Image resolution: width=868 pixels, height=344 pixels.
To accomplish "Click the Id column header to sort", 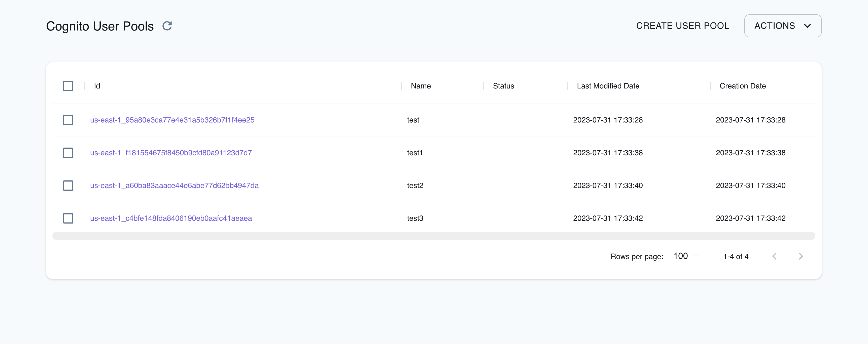I will click(x=97, y=86).
